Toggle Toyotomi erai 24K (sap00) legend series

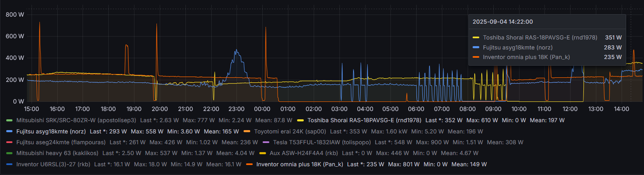click(x=290, y=131)
